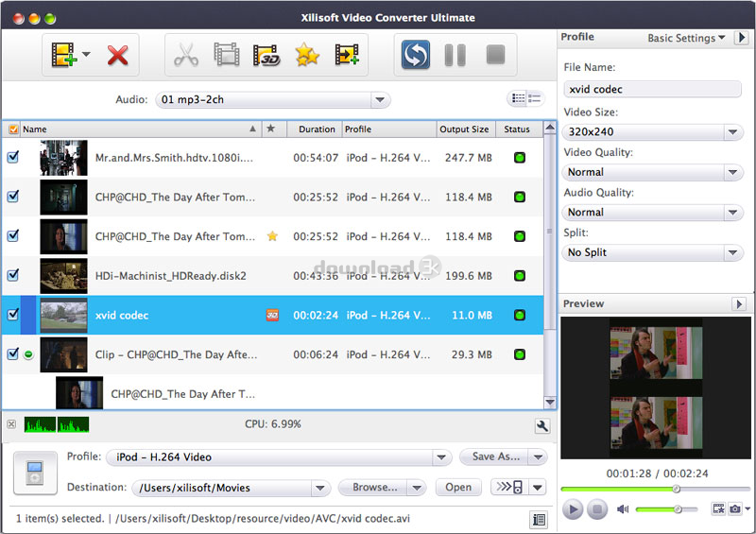The height and width of the screenshot is (534, 756).
Task: Uncheck the xvid codec row checkbox
Action: point(13,315)
